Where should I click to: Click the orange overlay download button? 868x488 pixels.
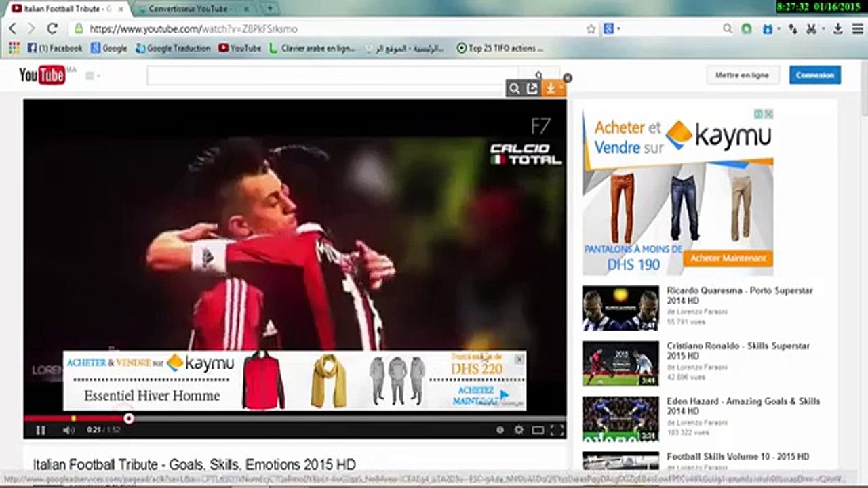point(550,88)
